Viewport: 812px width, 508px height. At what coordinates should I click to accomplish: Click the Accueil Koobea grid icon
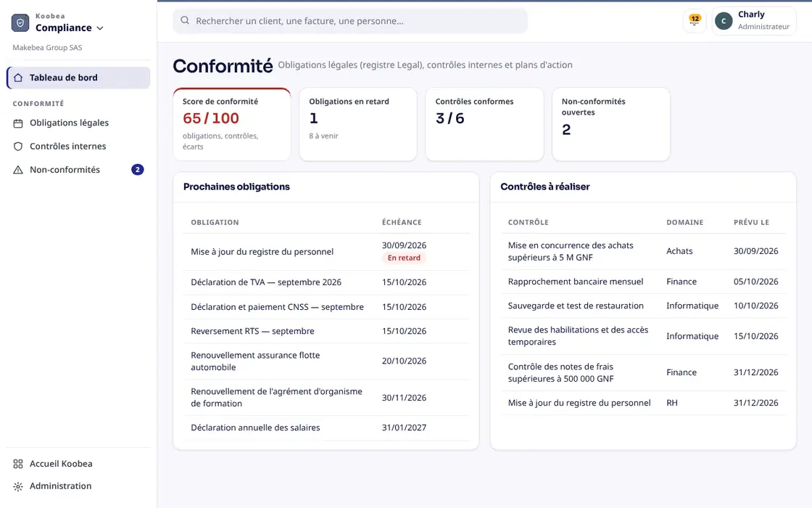tap(18, 464)
